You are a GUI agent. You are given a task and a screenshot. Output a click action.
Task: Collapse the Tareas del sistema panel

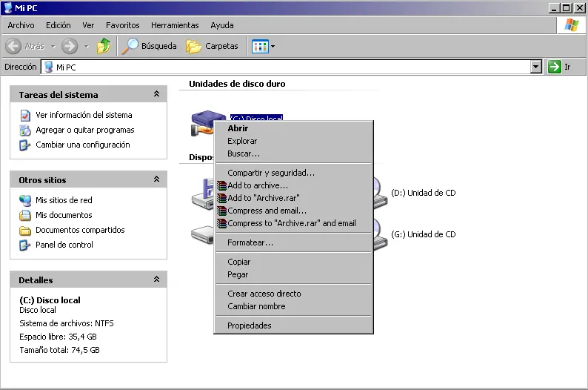156,94
